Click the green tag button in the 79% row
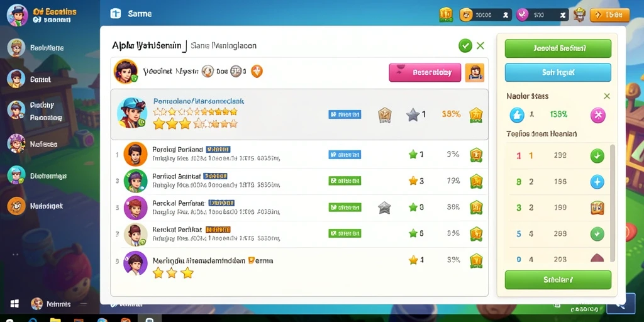This screenshot has height=322, width=644. [x=345, y=180]
